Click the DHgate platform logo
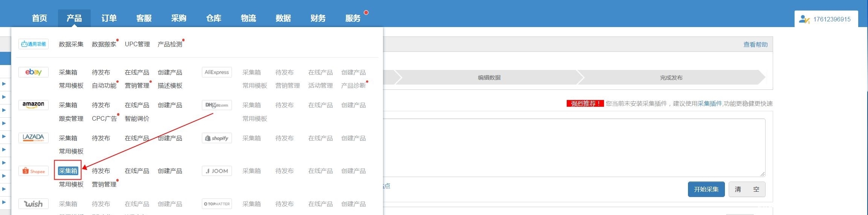The width and height of the screenshot is (868, 215). [x=217, y=105]
